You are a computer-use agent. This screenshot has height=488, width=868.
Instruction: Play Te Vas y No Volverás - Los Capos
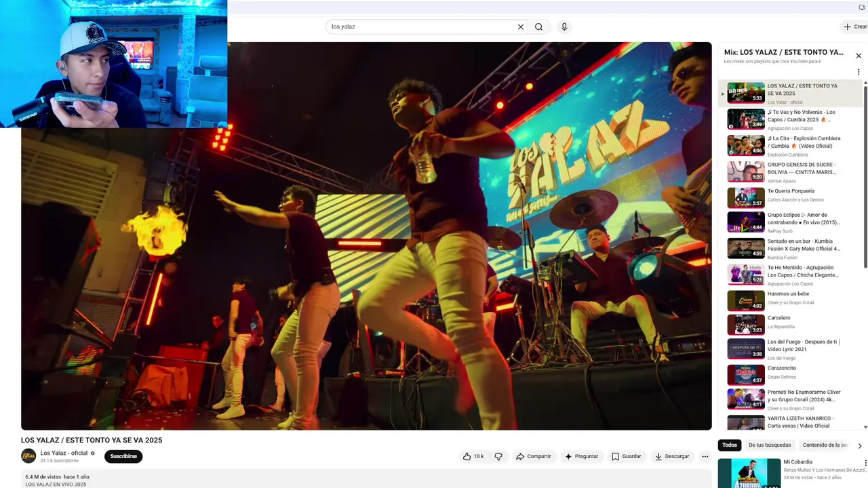(x=791, y=119)
